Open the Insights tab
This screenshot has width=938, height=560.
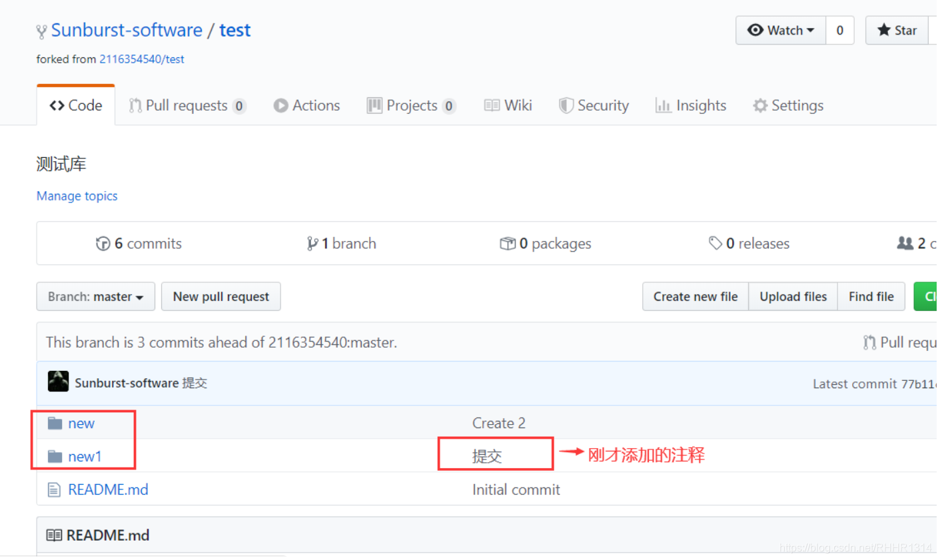point(691,105)
